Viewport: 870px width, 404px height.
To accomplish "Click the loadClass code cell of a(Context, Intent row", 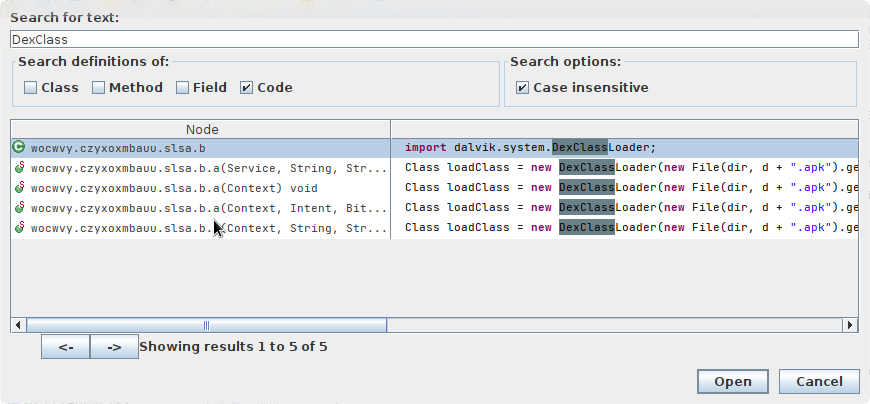I will pyautogui.click(x=625, y=208).
